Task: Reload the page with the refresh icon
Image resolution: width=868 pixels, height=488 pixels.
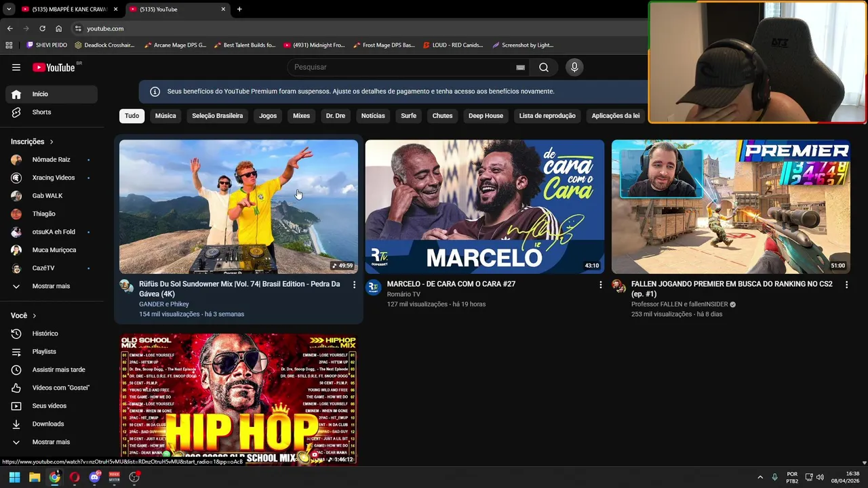Action: (x=42, y=28)
